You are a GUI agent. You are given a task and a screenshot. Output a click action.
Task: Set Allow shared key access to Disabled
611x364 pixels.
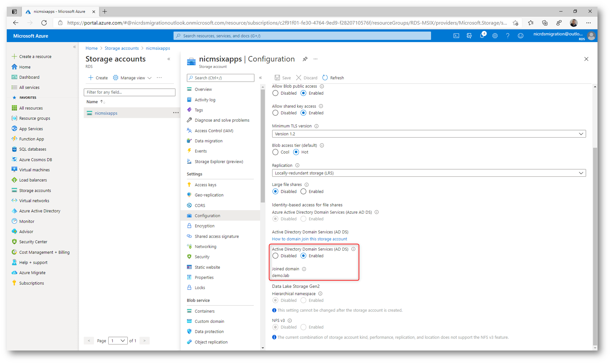click(275, 113)
